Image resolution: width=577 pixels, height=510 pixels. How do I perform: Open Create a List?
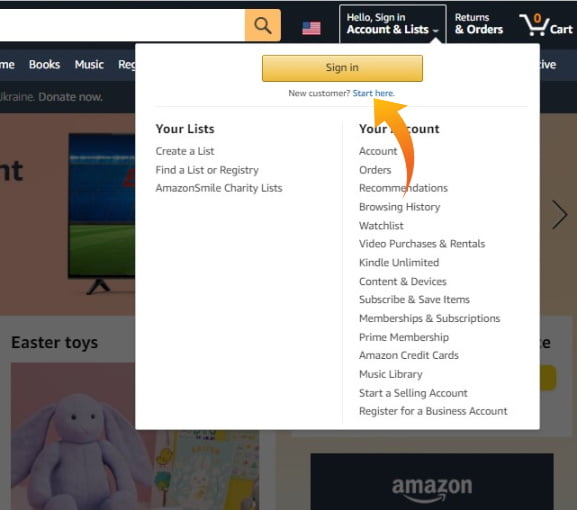185,151
